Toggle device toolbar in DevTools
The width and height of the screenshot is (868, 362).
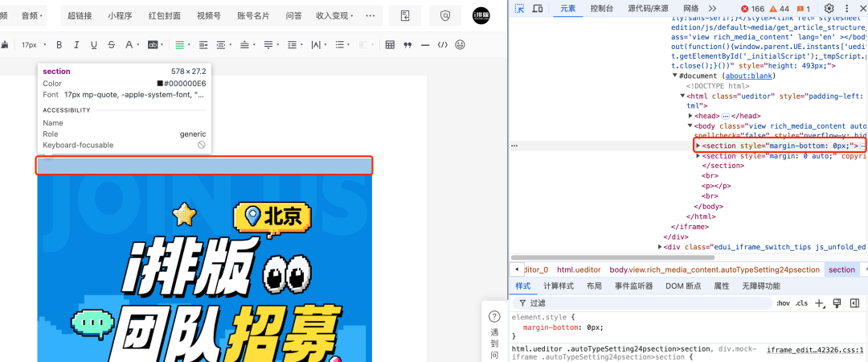[x=537, y=8]
